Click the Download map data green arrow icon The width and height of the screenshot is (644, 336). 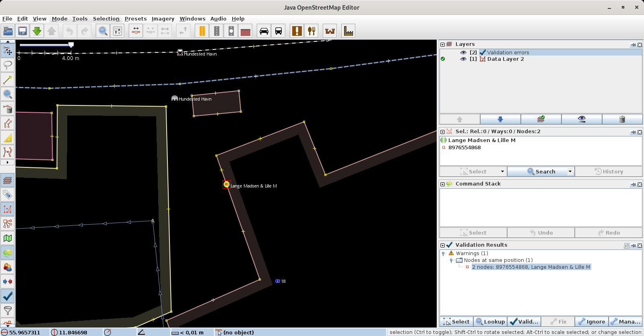(37, 31)
